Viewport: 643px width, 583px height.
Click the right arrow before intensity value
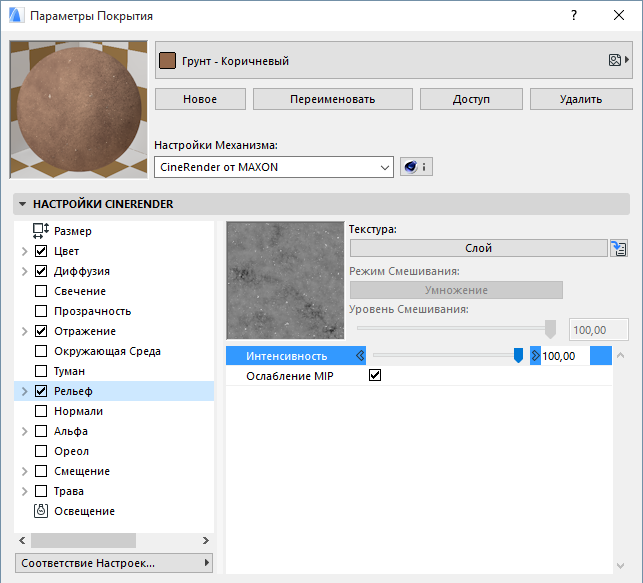(535, 356)
